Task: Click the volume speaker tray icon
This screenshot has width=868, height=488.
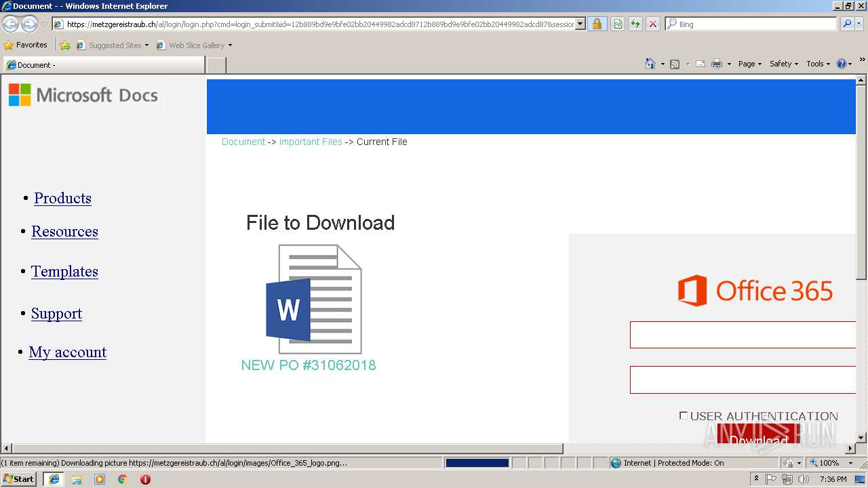Action: pos(804,479)
